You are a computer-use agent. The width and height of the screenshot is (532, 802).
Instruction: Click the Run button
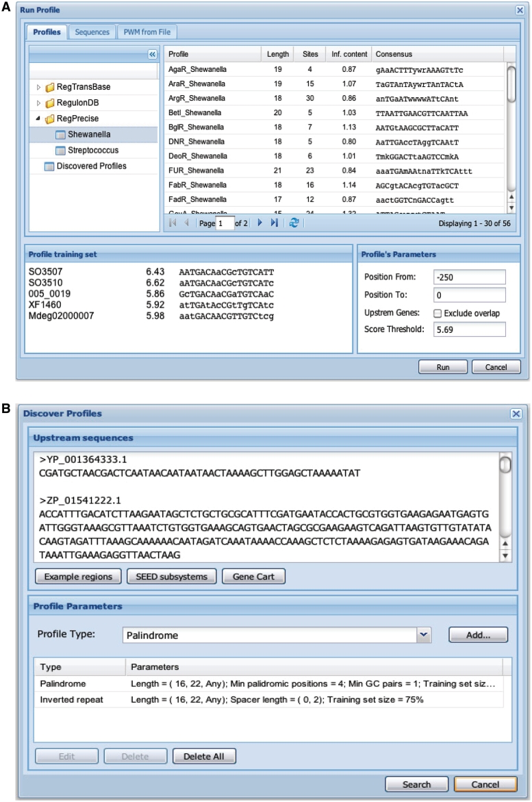(442, 367)
